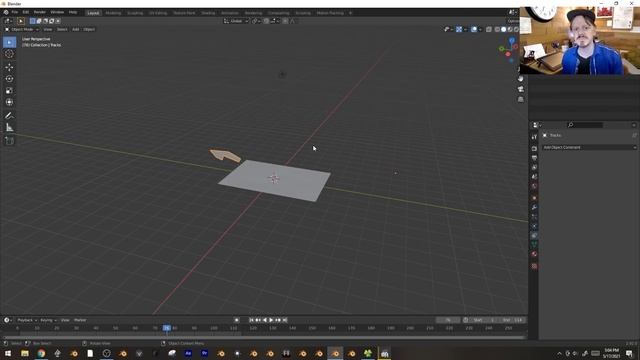Switch to solid viewport shading

[504, 29]
